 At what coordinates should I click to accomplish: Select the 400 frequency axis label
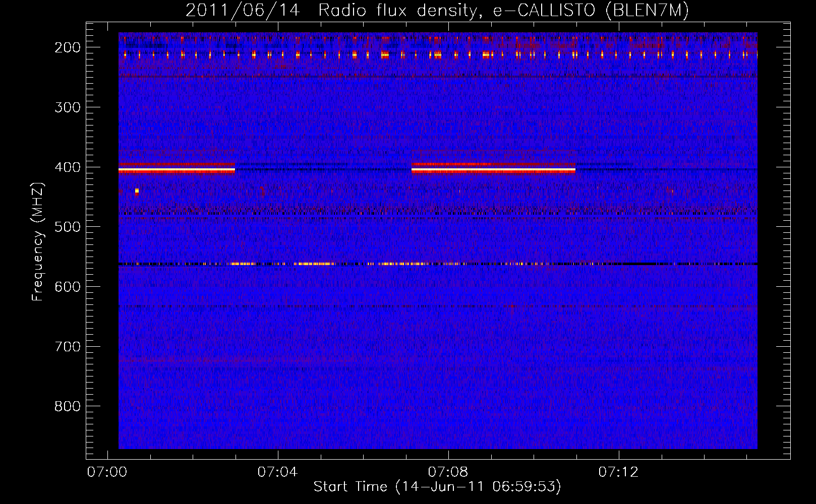click(68, 167)
